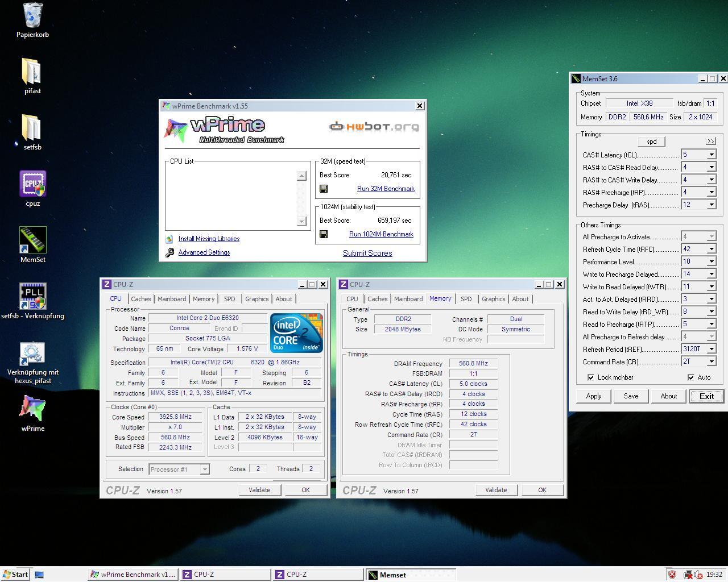Viewport: 728px width, 582px height.
Task: Launch the MemSet desktop shortcut
Action: coord(32,240)
